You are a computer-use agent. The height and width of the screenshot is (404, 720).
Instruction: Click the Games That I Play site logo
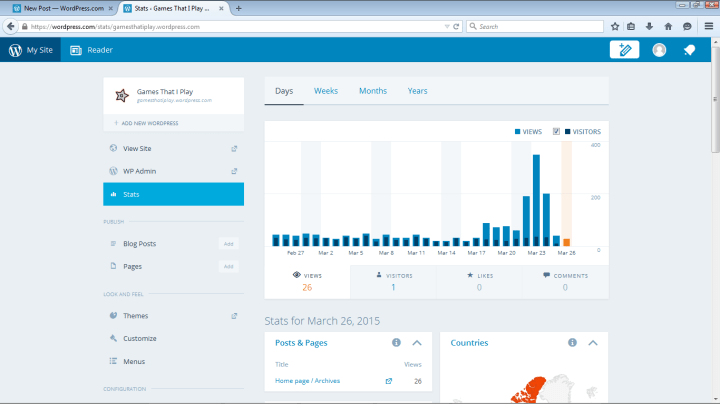pyautogui.click(x=122, y=95)
